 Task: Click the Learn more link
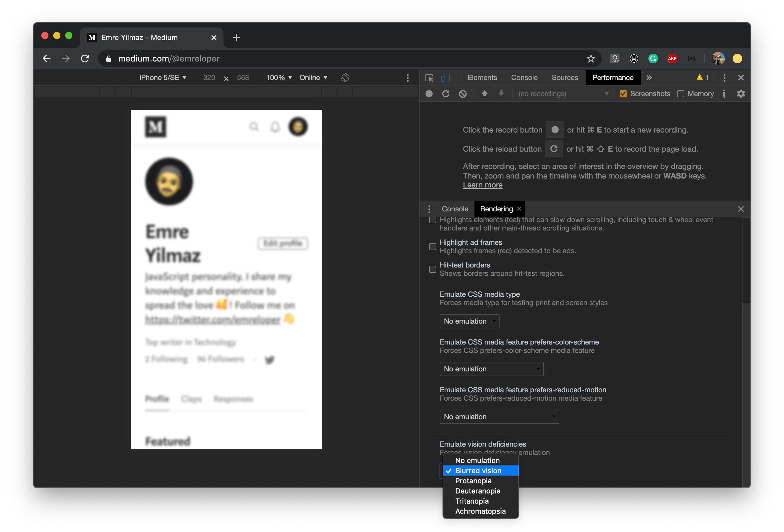(x=483, y=185)
